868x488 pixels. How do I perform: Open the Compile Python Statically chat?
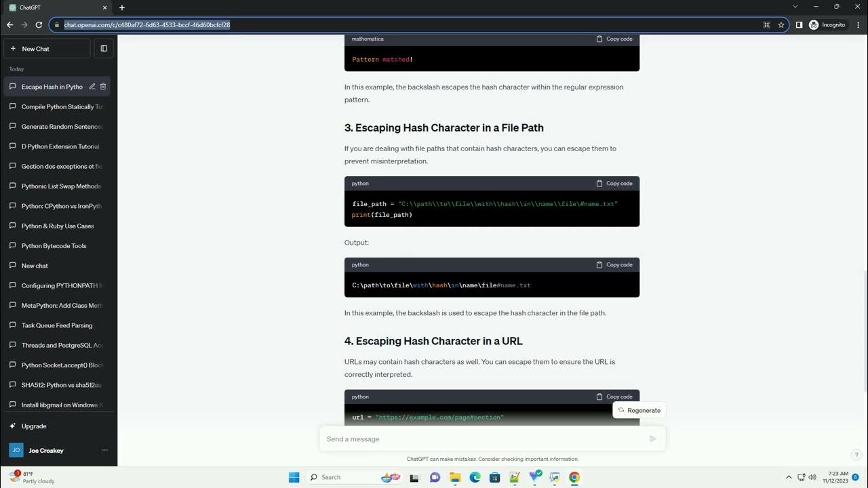(x=58, y=106)
